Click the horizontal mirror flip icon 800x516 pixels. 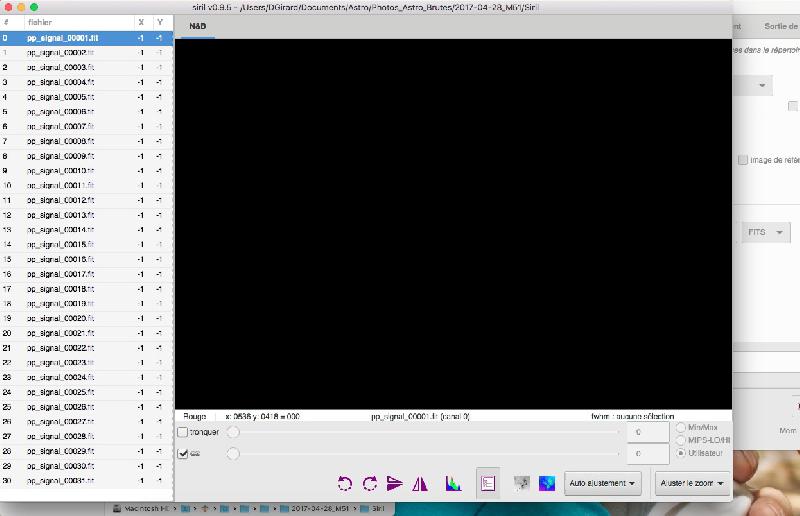[x=420, y=483]
